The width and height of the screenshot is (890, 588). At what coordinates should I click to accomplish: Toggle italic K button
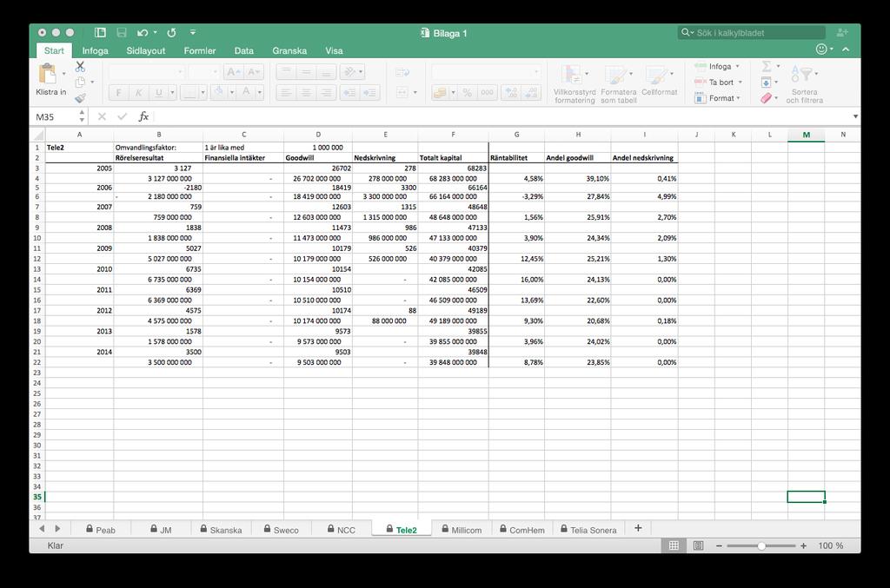click(x=138, y=92)
